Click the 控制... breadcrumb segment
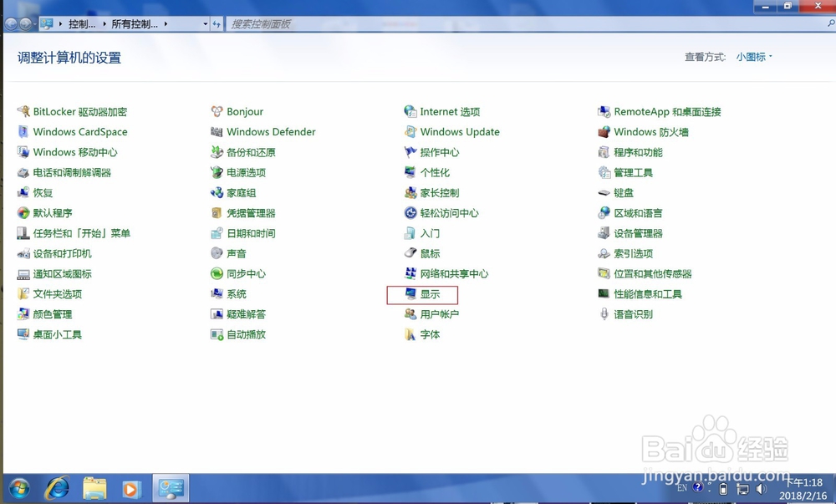The height and width of the screenshot is (504, 836). [82, 24]
